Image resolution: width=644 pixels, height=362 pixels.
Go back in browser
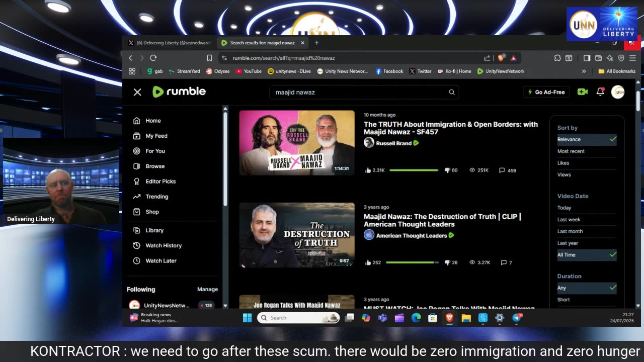click(x=131, y=58)
